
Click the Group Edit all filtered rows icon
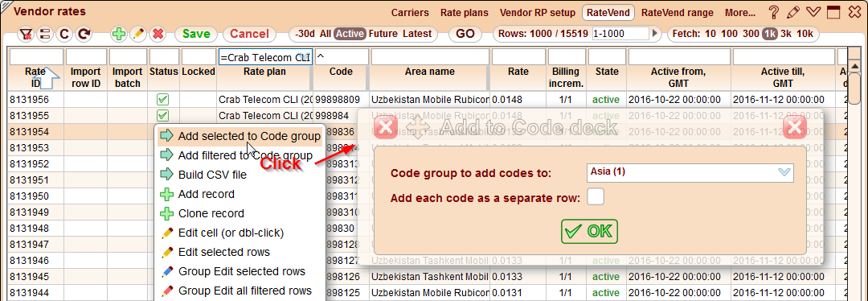[166, 291]
